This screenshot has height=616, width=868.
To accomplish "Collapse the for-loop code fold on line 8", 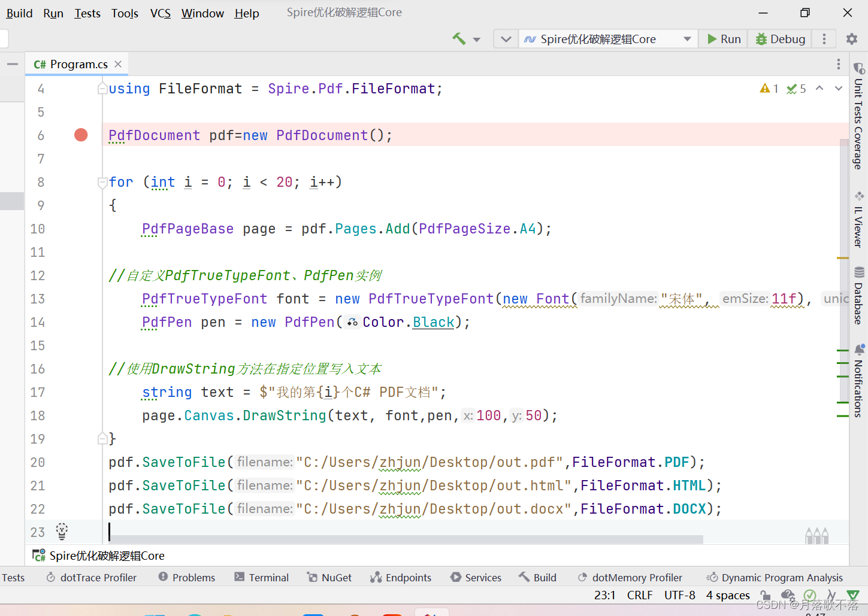I will tap(102, 181).
